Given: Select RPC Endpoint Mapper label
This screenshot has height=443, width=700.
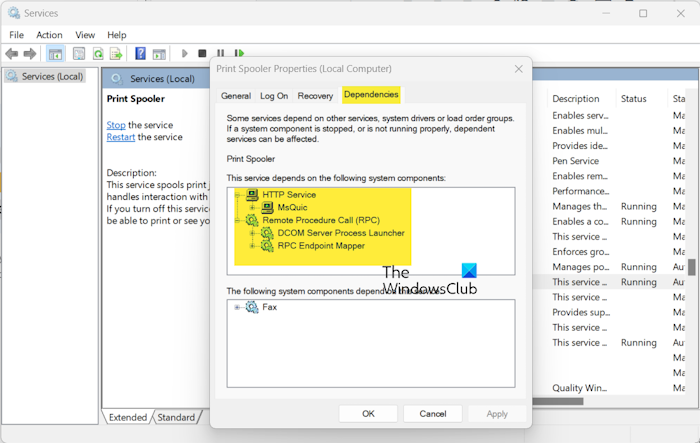Looking at the screenshot, I should [321, 246].
